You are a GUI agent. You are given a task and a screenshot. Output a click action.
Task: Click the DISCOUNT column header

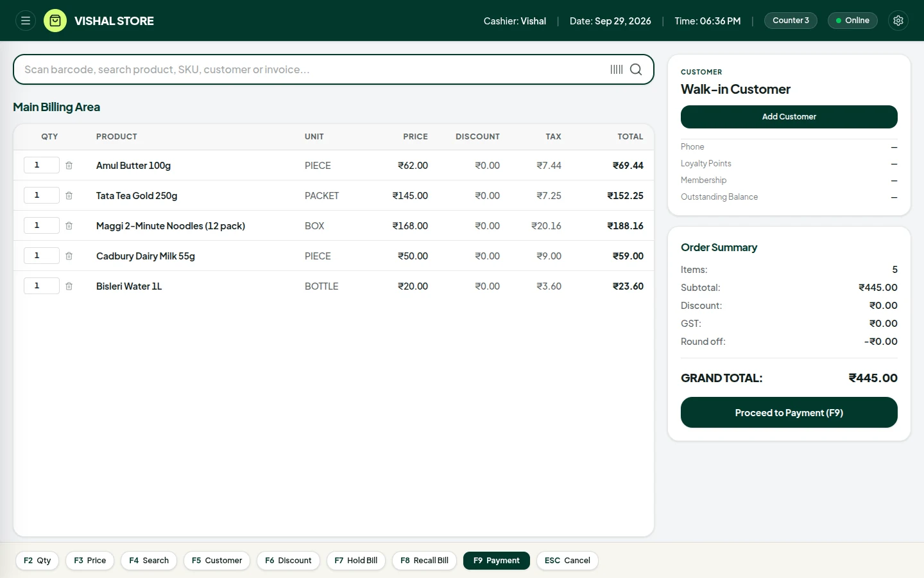(x=477, y=137)
